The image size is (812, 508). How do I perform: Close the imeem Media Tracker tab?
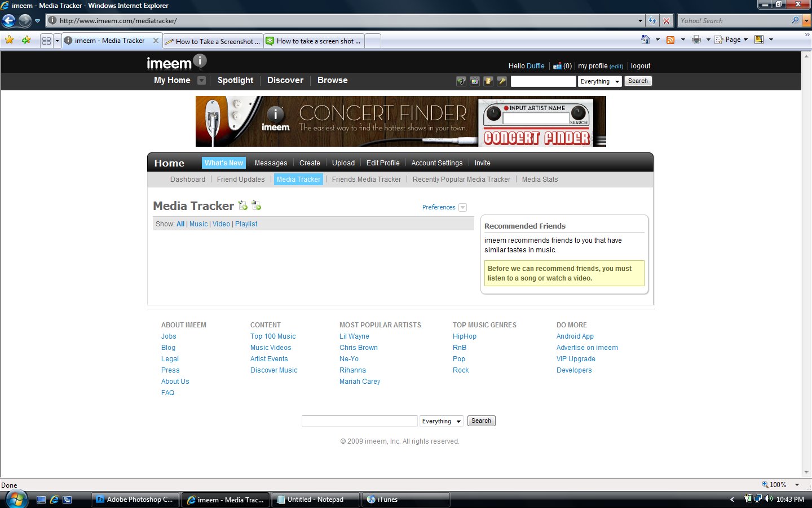click(x=156, y=41)
